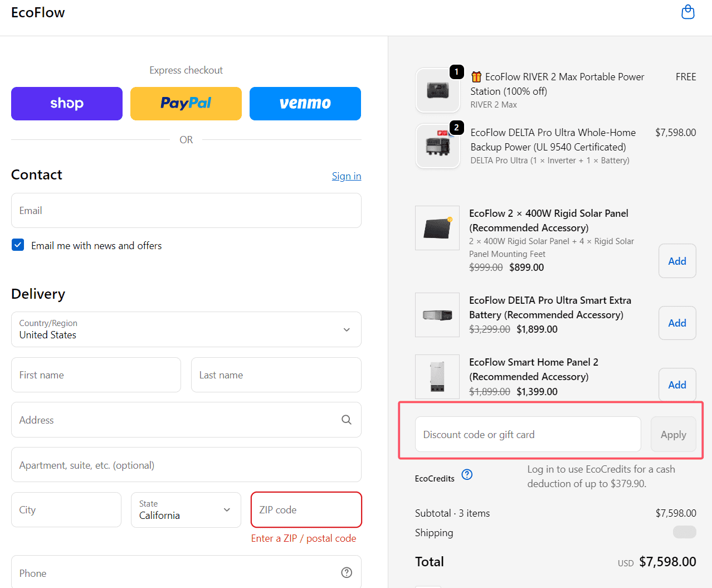Screen dimensions: 712x588
Task: Focus the First name field
Action: click(x=96, y=375)
